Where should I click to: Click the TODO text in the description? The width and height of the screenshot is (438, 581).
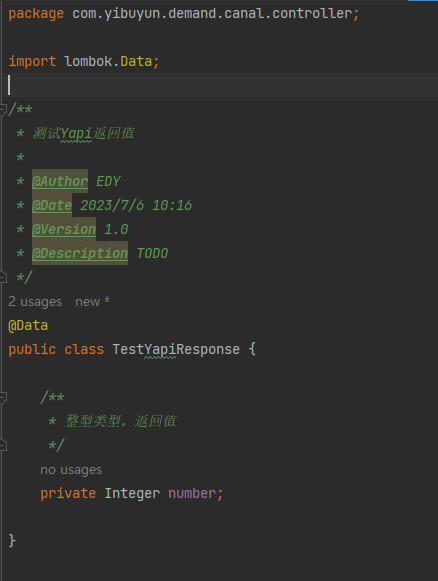click(x=152, y=253)
